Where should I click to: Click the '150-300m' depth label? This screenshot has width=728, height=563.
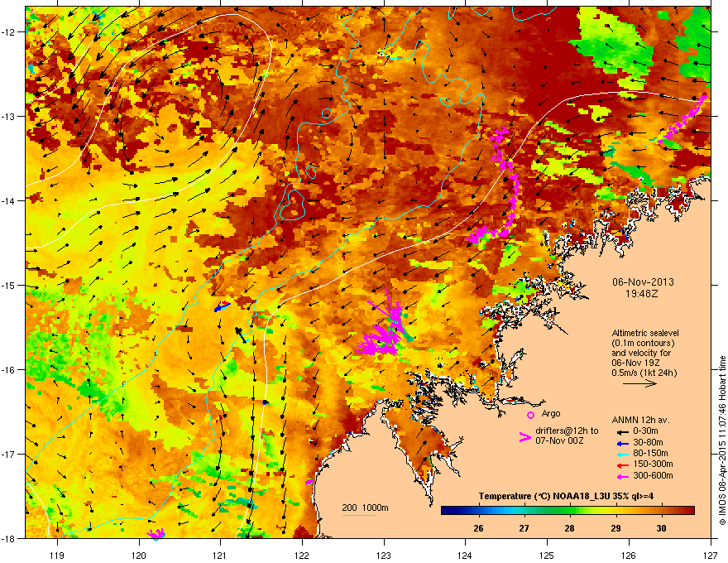pos(653,464)
